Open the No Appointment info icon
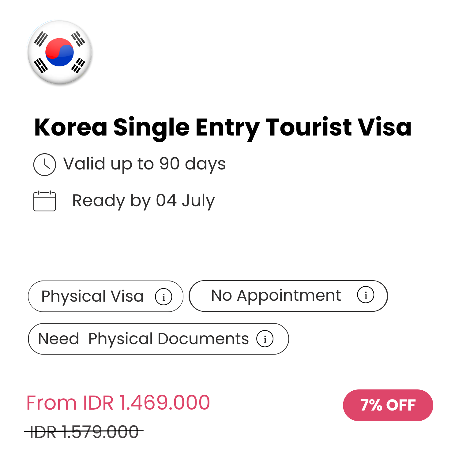 (x=366, y=295)
